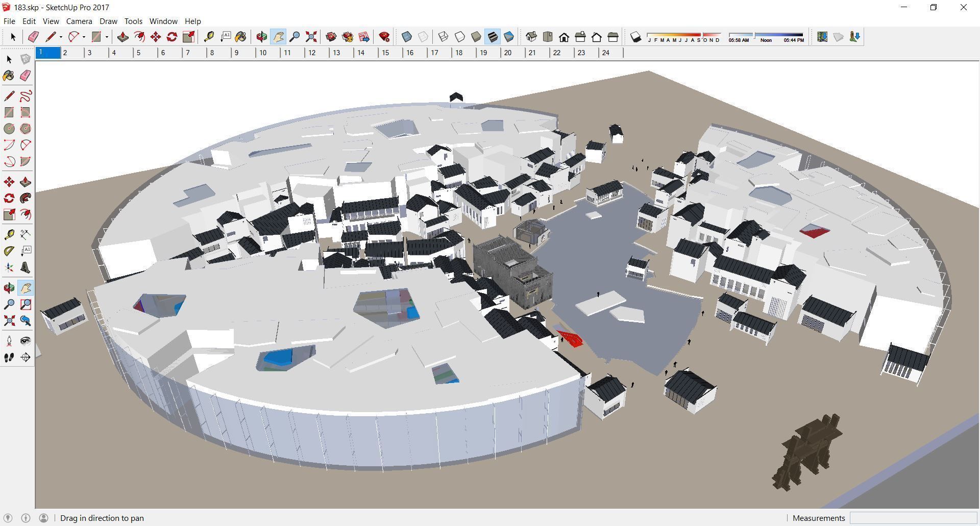Image resolution: width=980 pixels, height=526 pixels.
Task: Open the View menu
Action: [51, 21]
